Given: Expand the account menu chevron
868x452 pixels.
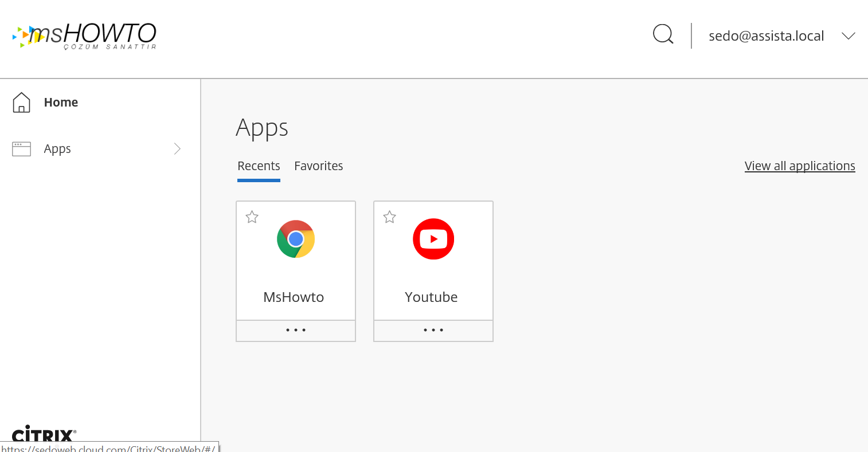Looking at the screenshot, I should point(849,36).
